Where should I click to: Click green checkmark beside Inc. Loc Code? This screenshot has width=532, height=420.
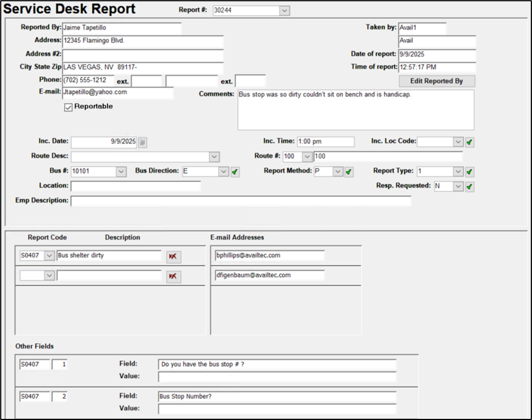click(470, 142)
